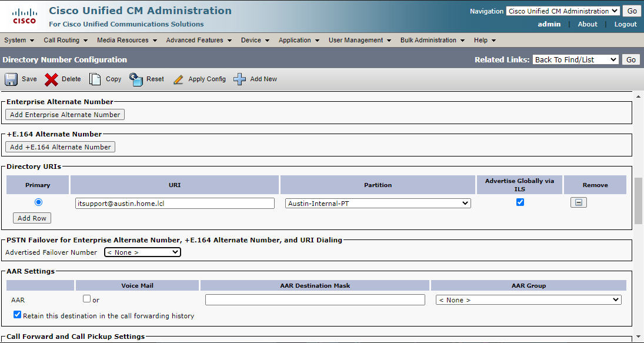Click Add +E.164 Alternate Number button
Image resolution: width=644 pixels, height=343 pixels.
point(61,147)
